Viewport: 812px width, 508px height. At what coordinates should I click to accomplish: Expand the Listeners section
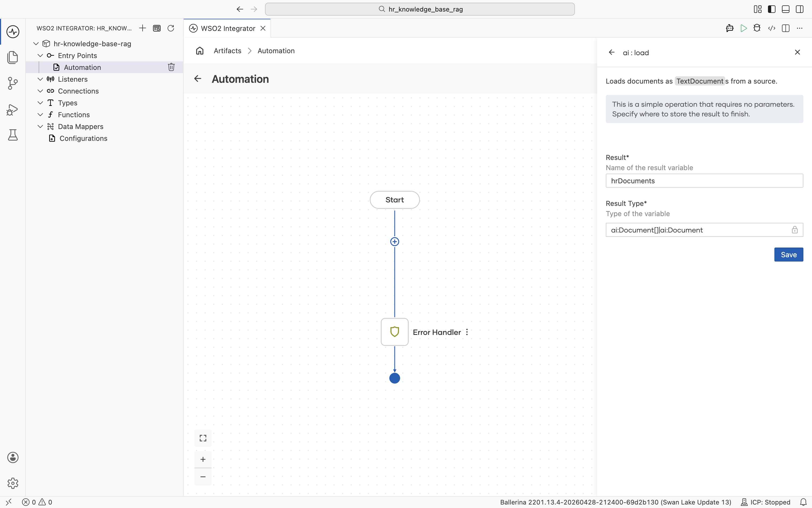(x=40, y=79)
